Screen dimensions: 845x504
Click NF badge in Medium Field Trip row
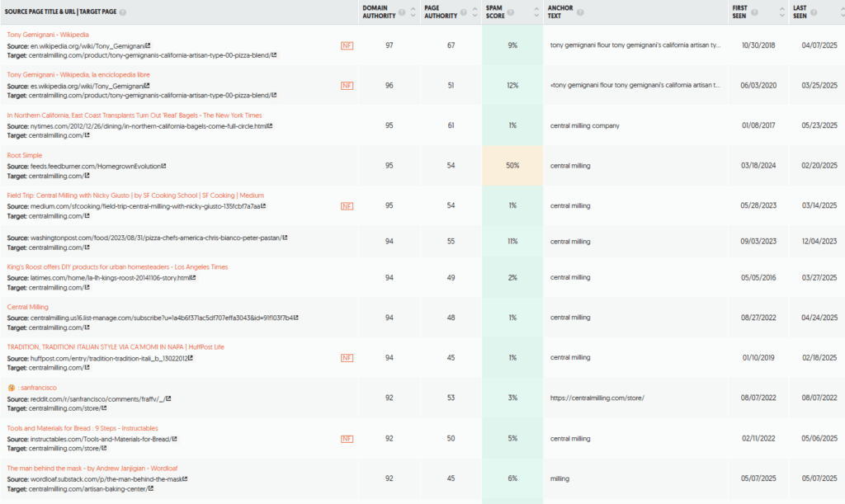tap(347, 206)
